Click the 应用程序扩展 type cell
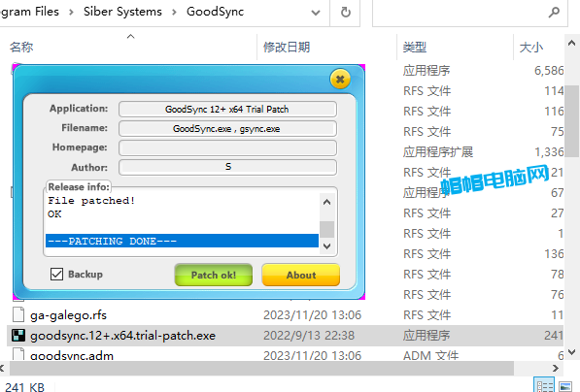The height and width of the screenshot is (392, 580). (x=438, y=151)
